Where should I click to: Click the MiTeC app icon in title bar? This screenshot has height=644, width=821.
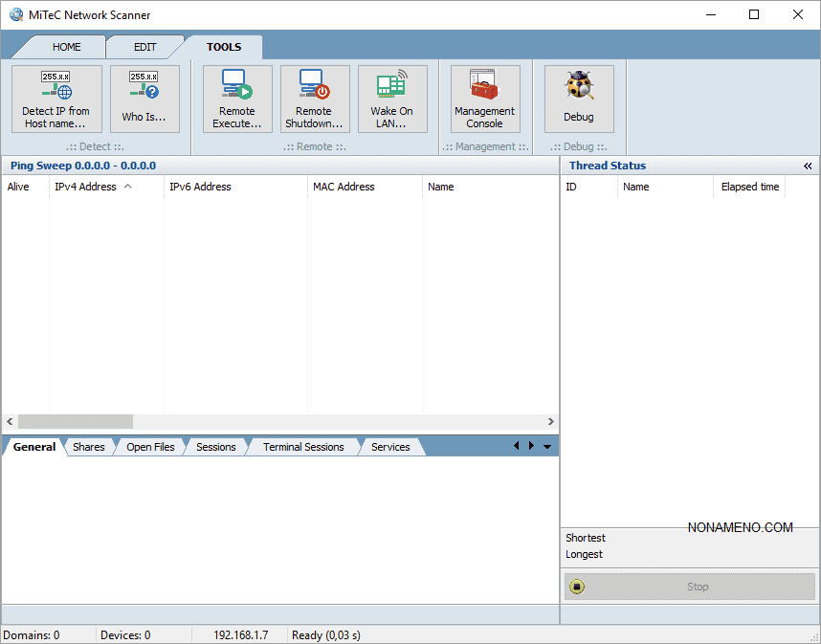[x=16, y=15]
